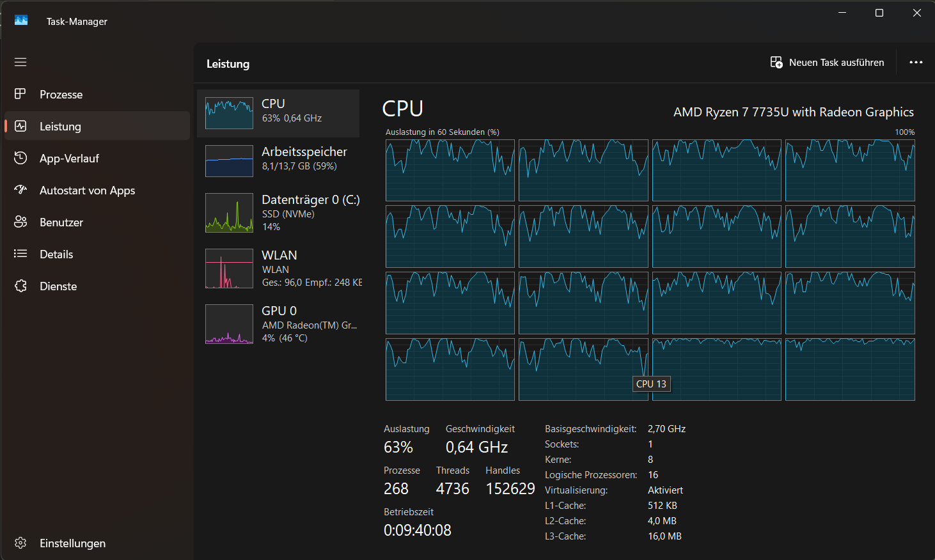Click 'Auslastung in 60 Sekunden (%)' label
The width and height of the screenshot is (935, 560).
click(x=443, y=132)
